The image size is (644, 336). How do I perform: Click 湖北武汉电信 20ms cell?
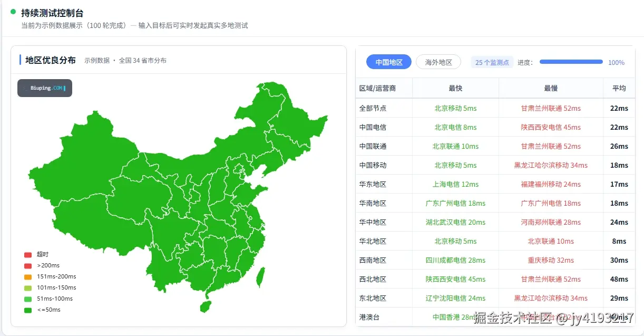pyautogui.click(x=455, y=222)
